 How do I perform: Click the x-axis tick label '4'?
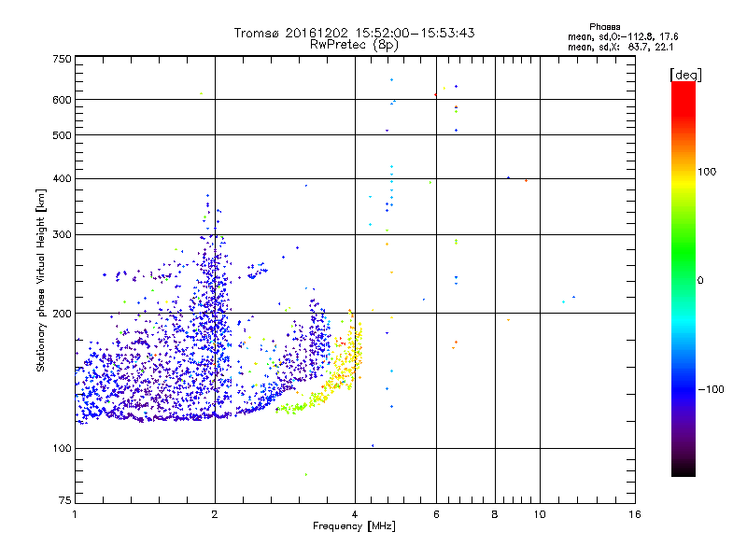[355, 514]
